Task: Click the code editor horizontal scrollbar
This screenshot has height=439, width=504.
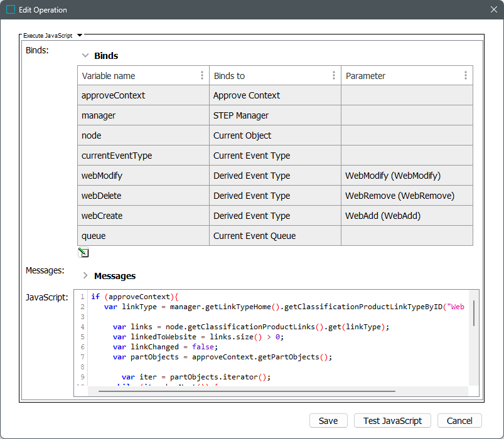Action: coord(247,391)
